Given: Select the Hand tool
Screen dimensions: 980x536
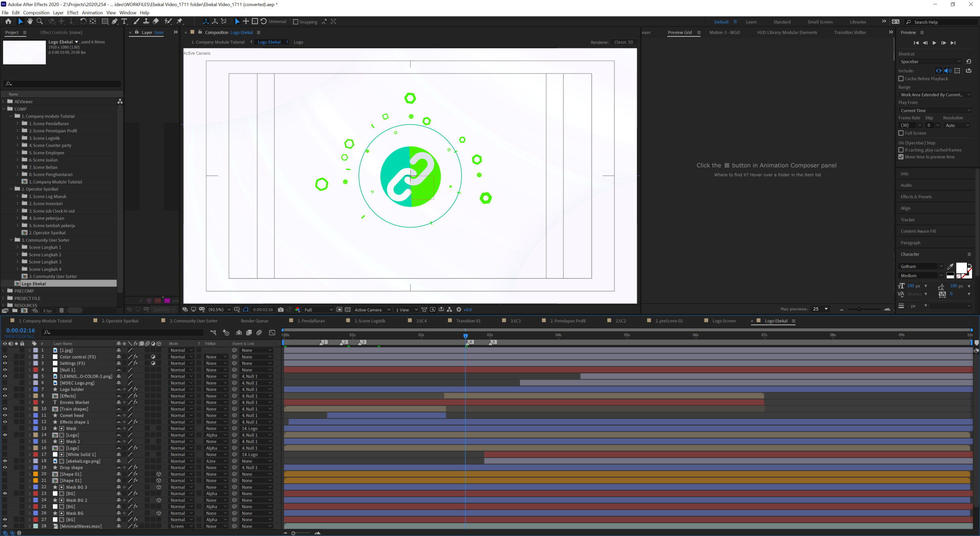Looking at the screenshot, I should pyautogui.click(x=30, y=21).
